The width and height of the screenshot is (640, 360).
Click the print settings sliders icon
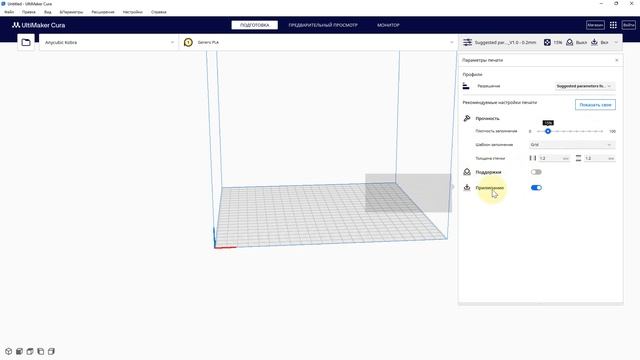click(x=467, y=42)
